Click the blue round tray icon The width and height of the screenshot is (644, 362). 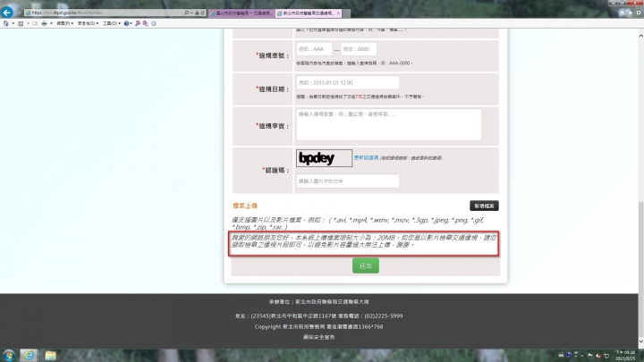coord(569,355)
